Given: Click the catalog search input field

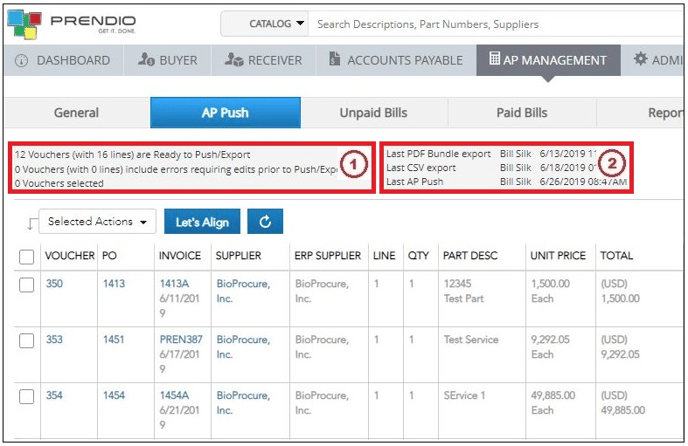Looking at the screenshot, I should pyautogui.click(x=496, y=24).
